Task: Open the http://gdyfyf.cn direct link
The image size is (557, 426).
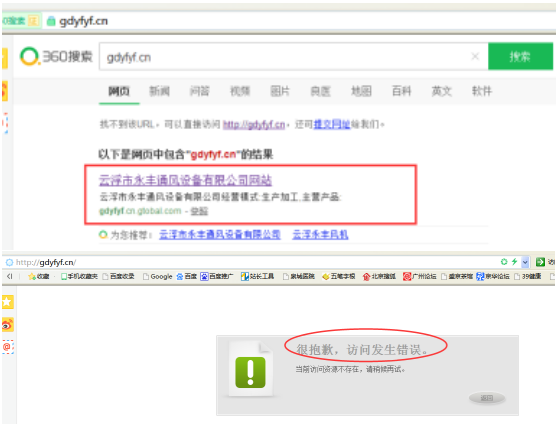Action: [254, 124]
